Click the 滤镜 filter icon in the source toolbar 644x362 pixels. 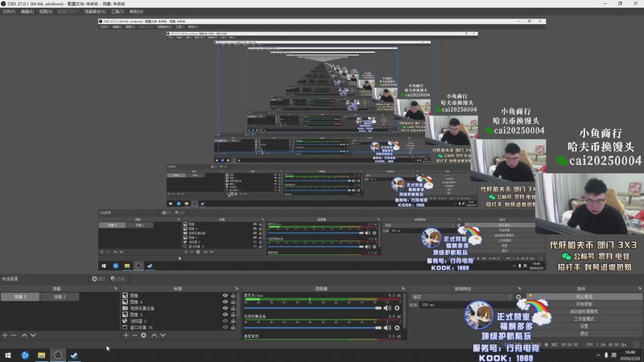coord(114,278)
